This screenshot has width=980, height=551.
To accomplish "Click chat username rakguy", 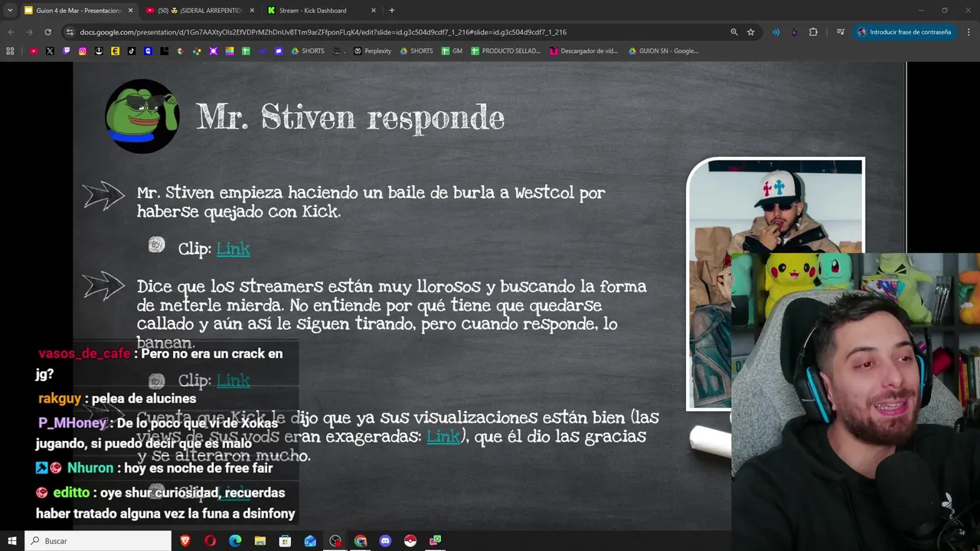I will [x=60, y=399].
